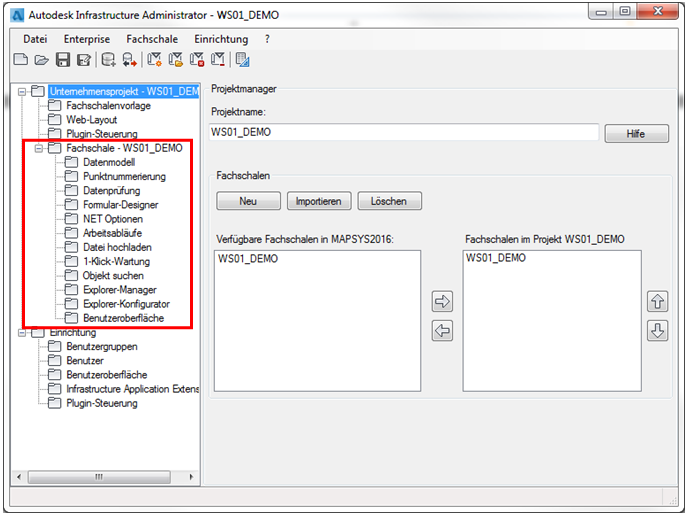This screenshot has width=694, height=517.
Task: Click the tree horizontal scrollbar thumb
Action: pos(99,477)
